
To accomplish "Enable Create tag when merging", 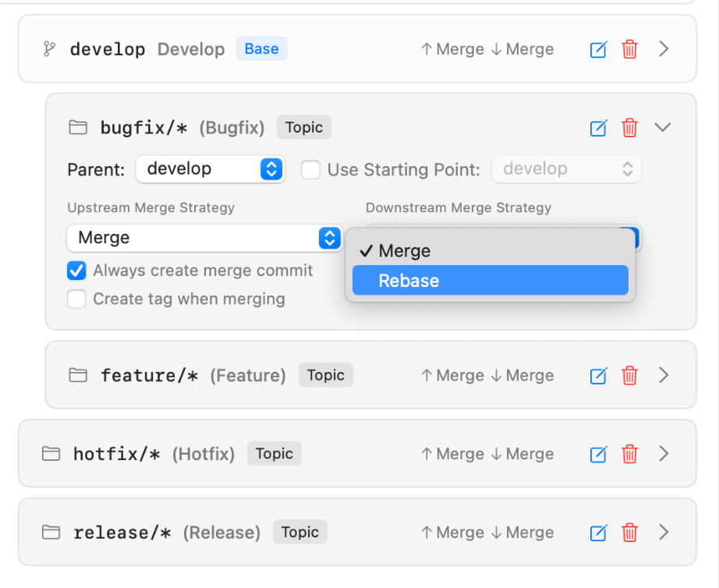I will (76, 299).
